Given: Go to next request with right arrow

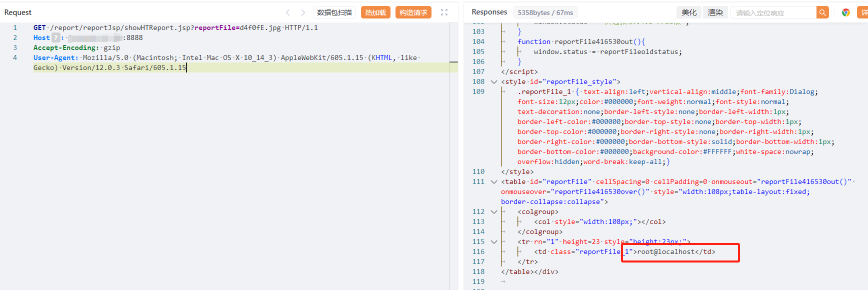Looking at the screenshot, I should click(x=303, y=12).
